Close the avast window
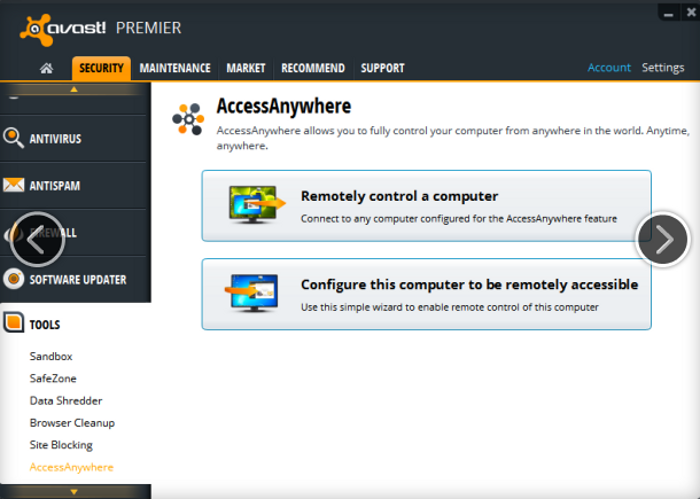Screen dimensions: 700x499 690,12
